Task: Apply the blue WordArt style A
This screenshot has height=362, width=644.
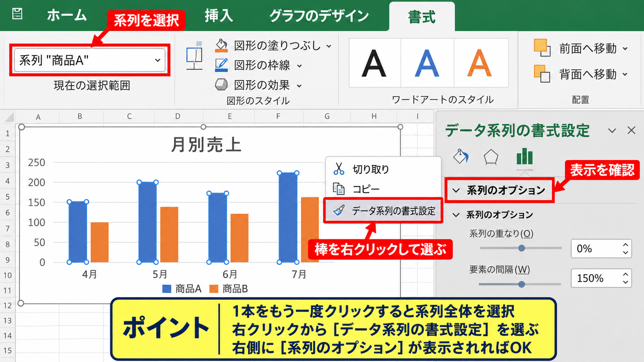Action: [427, 63]
